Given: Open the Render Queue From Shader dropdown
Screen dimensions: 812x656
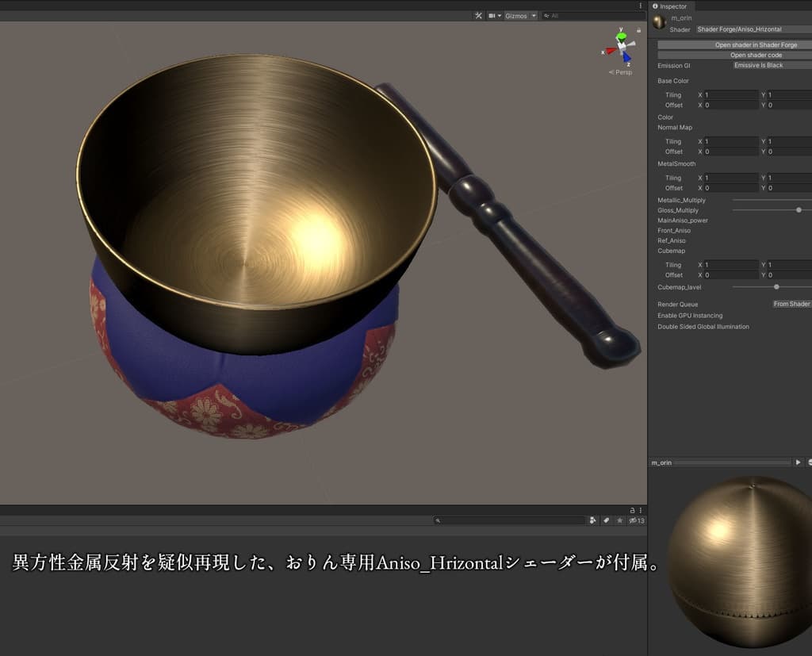Looking at the screenshot, I should coord(791,304).
